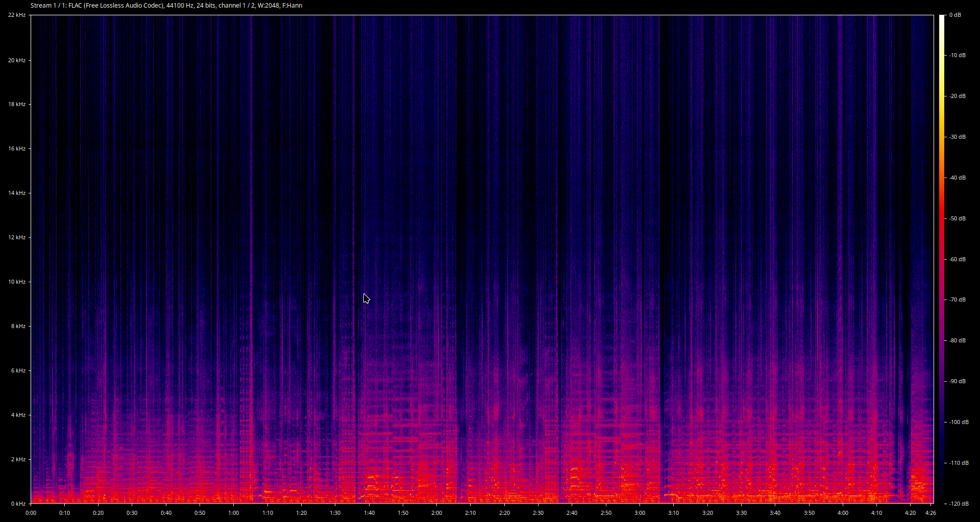Select the 10 kHz frequency label
The width and height of the screenshot is (980, 522).
click(x=17, y=282)
